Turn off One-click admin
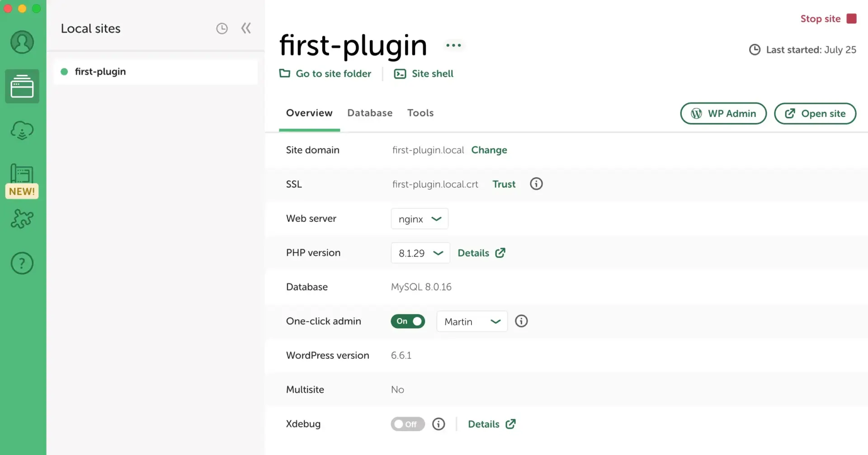This screenshot has width=868, height=455. coord(408,321)
